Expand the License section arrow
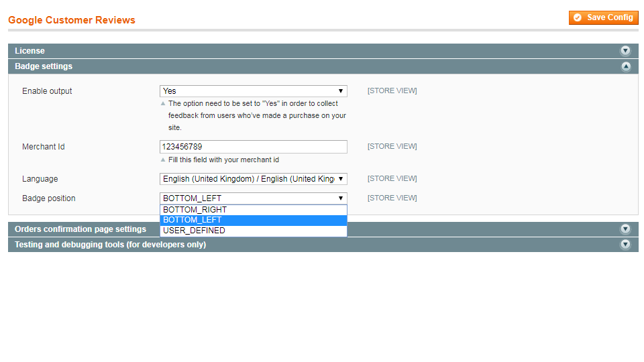This screenshot has height=362, width=644. pyautogui.click(x=625, y=50)
